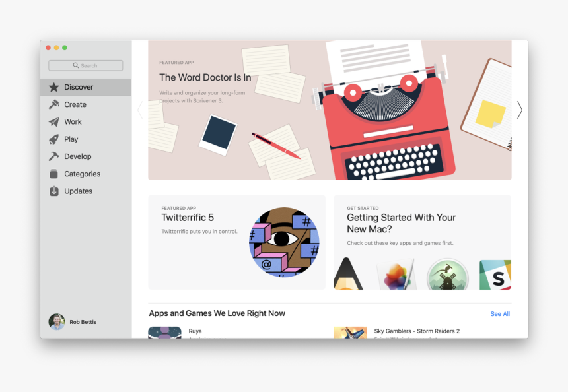
Task: Select Create in the sidebar
Action: (x=86, y=105)
